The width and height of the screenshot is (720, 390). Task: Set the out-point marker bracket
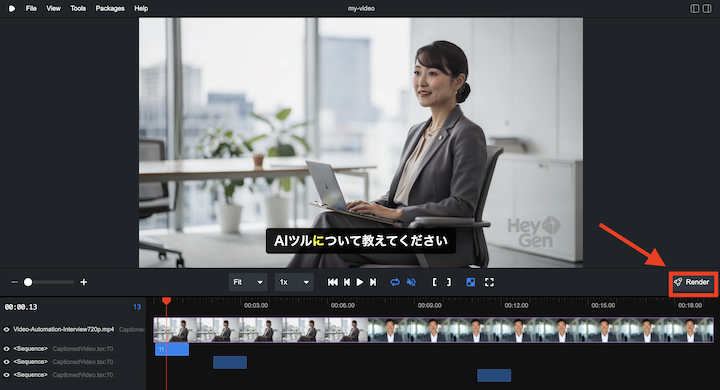(449, 282)
